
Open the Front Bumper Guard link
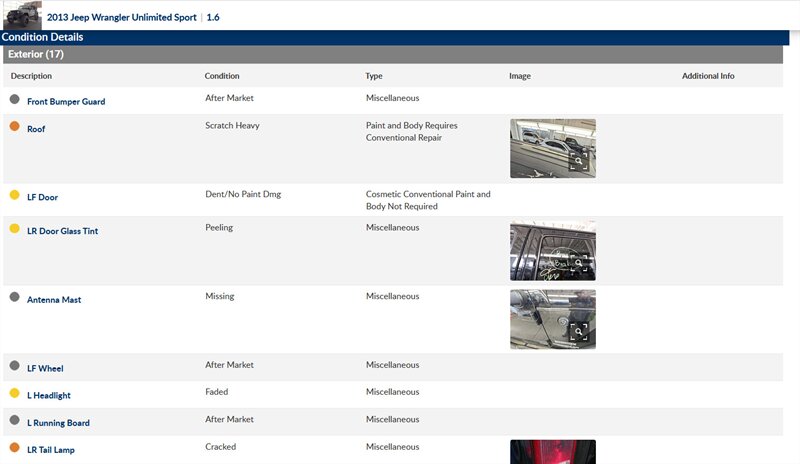click(66, 102)
